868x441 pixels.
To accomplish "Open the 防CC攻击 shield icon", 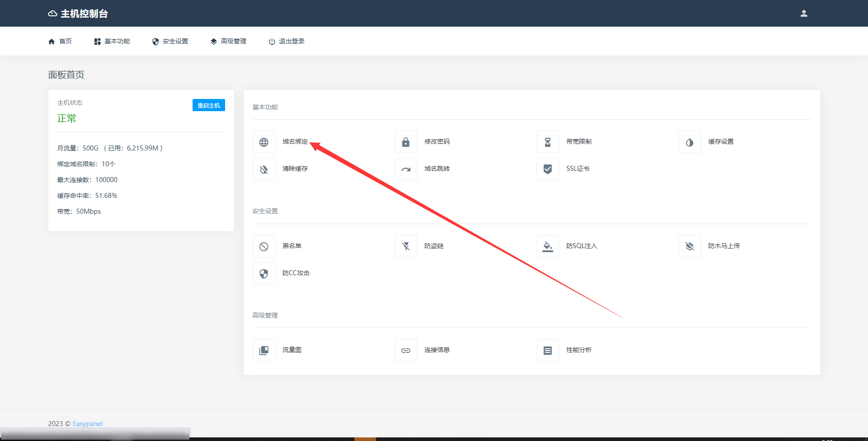I will [264, 273].
